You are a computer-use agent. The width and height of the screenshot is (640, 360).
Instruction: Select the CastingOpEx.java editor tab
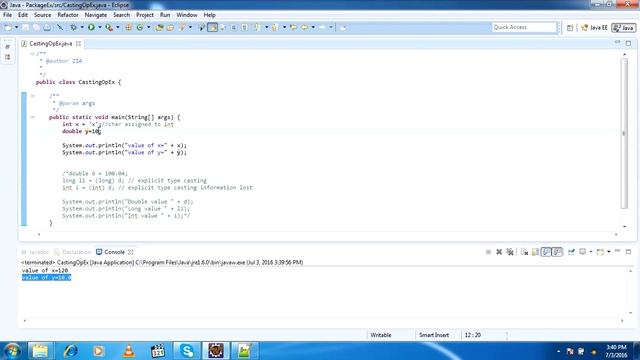[x=50, y=43]
